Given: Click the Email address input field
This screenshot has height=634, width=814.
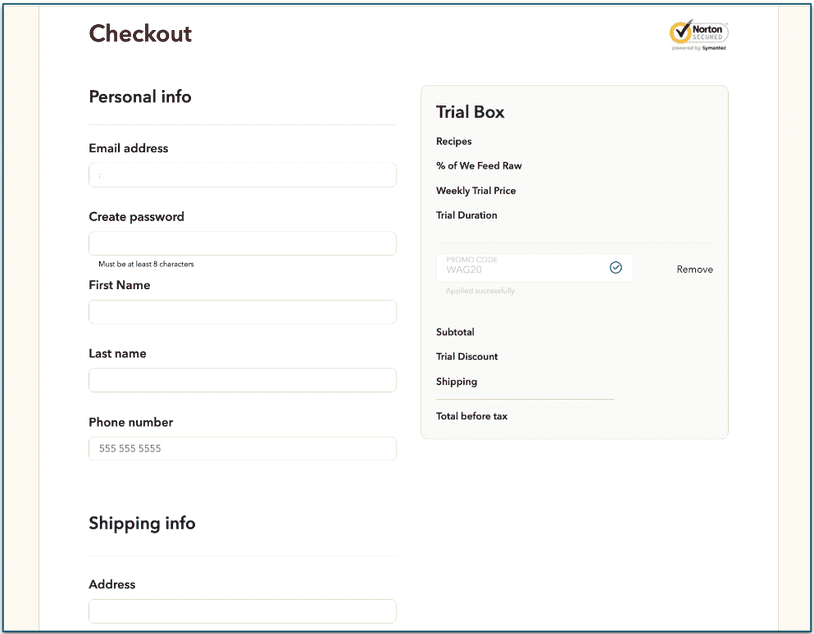Looking at the screenshot, I should click(x=241, y=174).
